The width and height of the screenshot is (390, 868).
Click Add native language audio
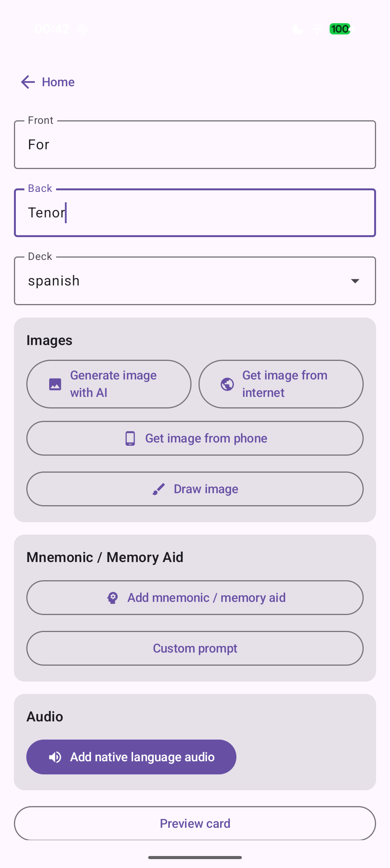click(132, 757)
